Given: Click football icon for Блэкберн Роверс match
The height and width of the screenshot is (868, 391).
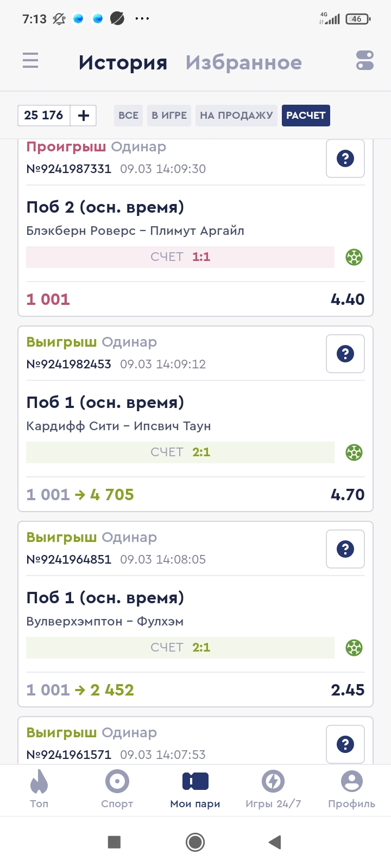Looking at the screenshot, I should 354,257.
